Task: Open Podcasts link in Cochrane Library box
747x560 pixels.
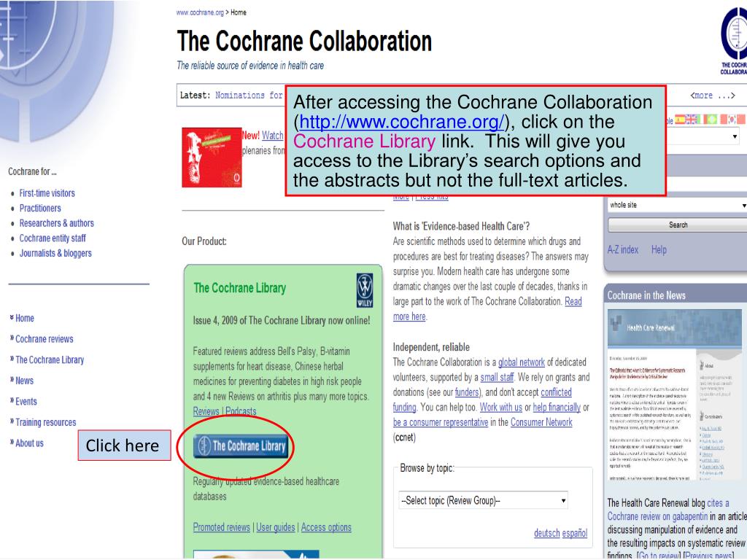Action: (x=241, y=411)
